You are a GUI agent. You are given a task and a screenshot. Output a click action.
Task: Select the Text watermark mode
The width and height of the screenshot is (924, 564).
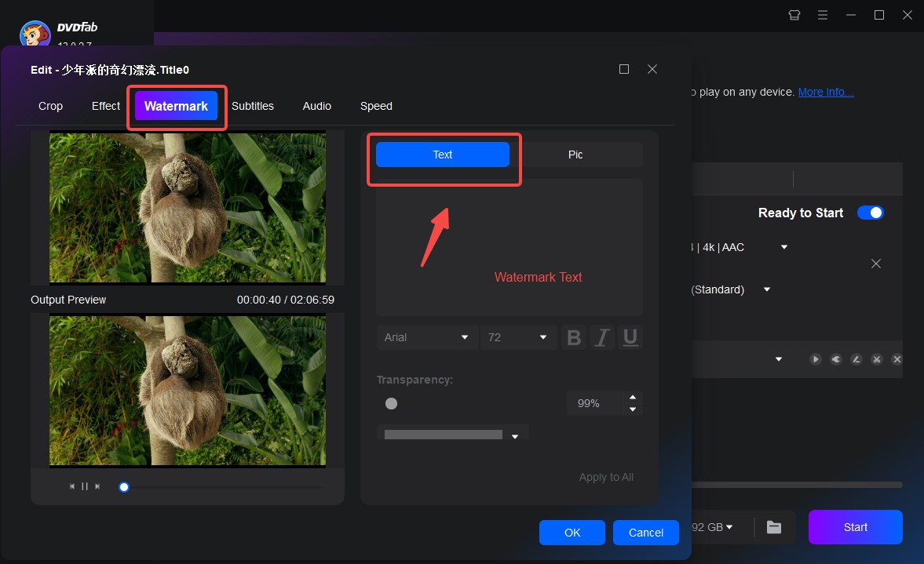(443, 155)
